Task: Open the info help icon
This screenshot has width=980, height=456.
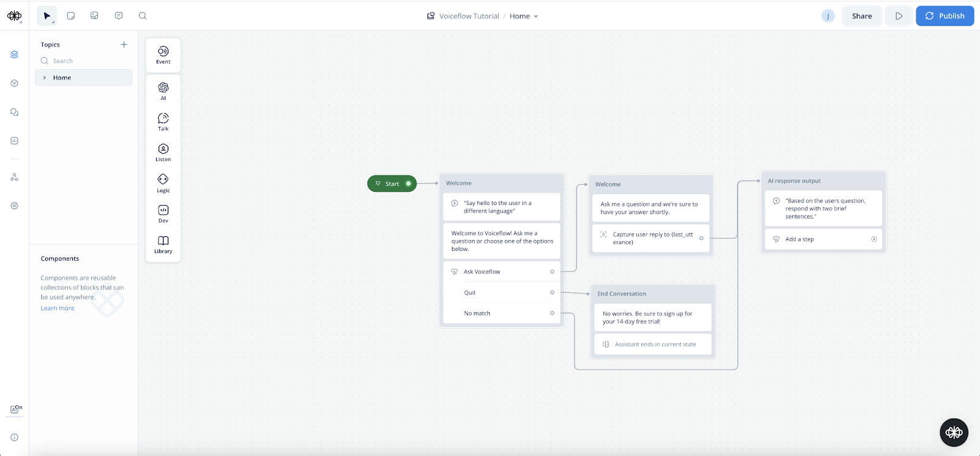Action: (15, 437)
